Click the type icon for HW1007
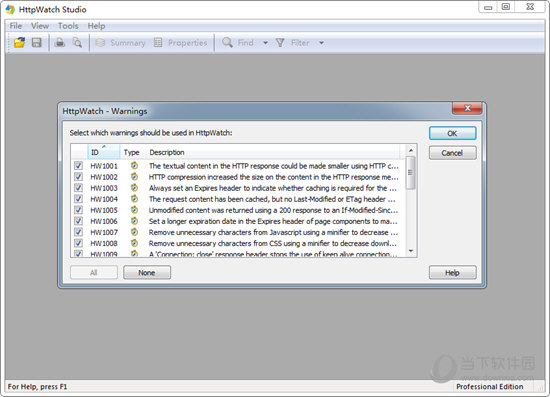The image size is (550, 397). pyautogui.click(x=134, y=232)
